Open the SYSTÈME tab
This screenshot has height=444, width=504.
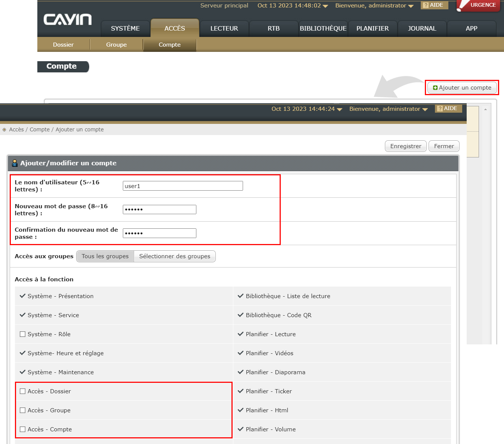coord(125,28)
